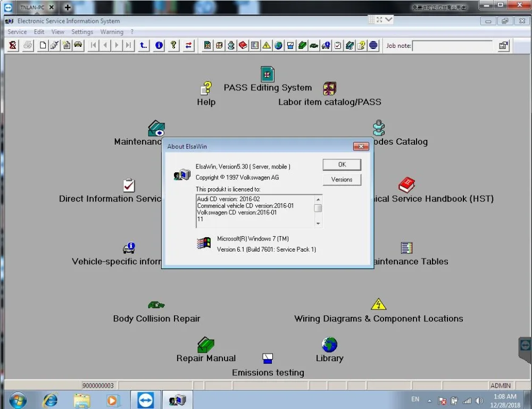Click the Windows Start button

pos(18,400)
